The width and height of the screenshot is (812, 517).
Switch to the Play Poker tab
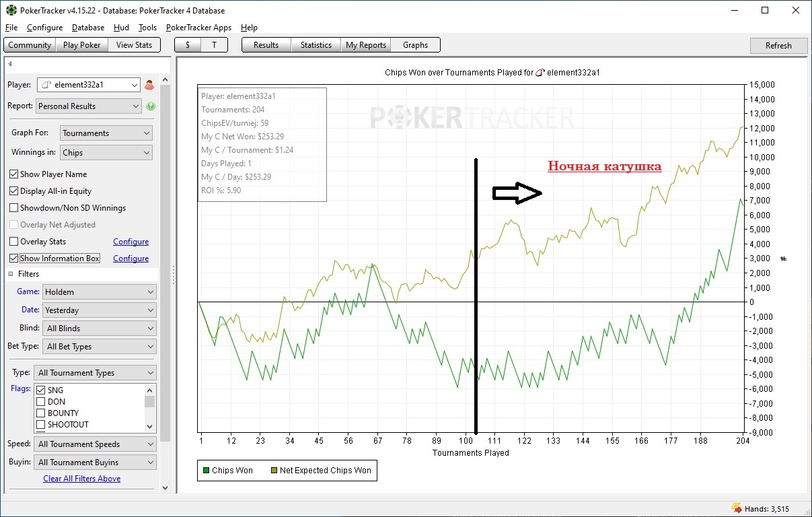(x=82, y=45)
